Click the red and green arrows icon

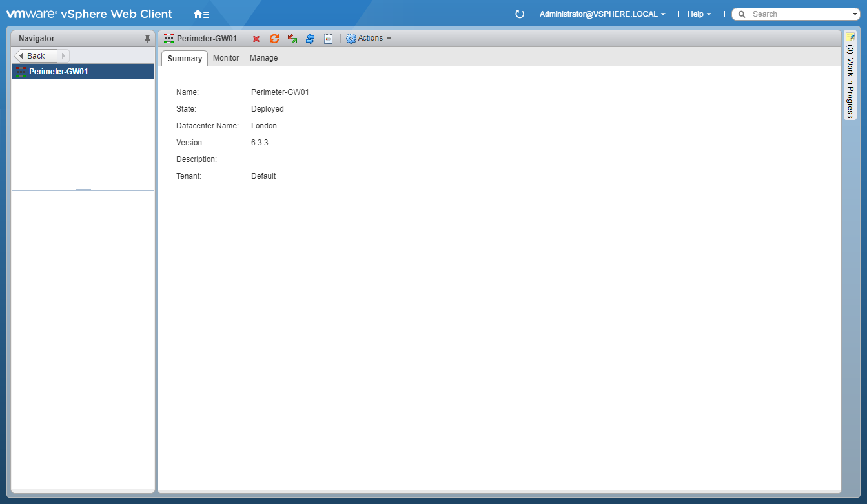pyautogui.click(x=292, y=39)
